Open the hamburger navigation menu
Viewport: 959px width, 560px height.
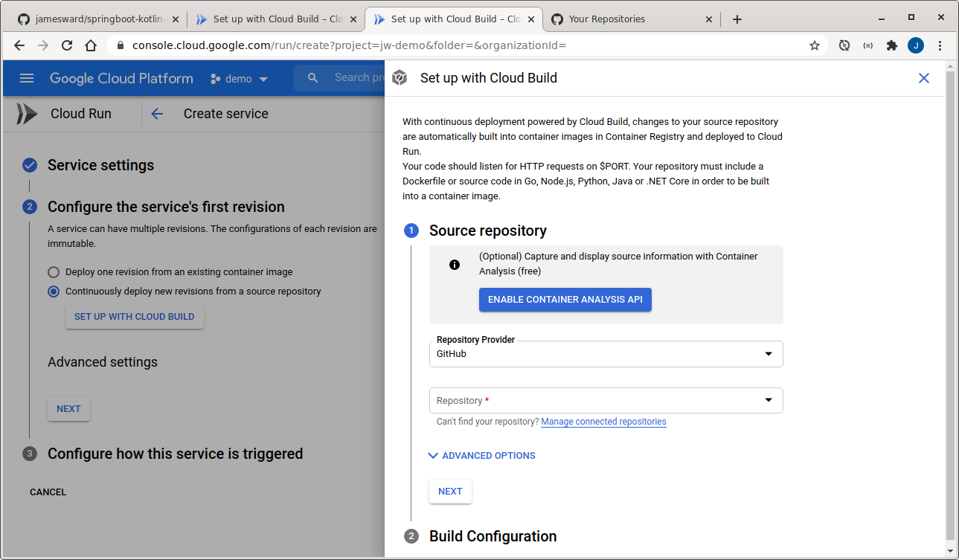pyautogui.click(x=27, y=78)
